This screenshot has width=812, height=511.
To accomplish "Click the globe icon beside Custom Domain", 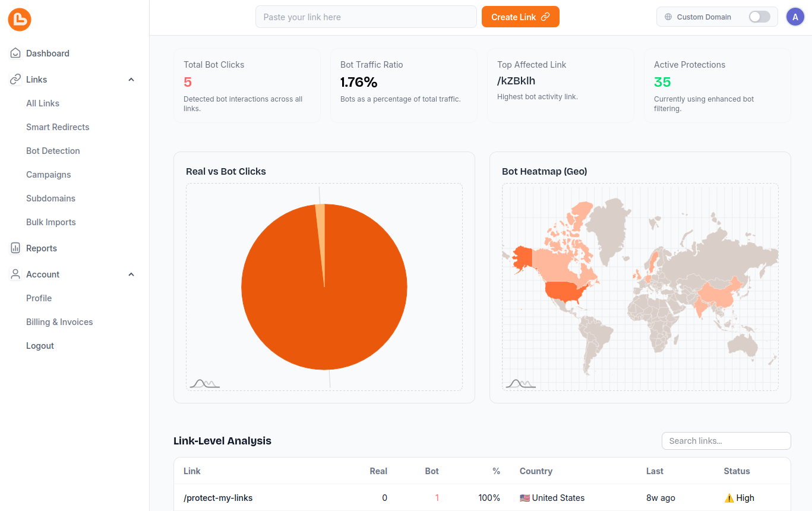I will click(x=668, y=17).
